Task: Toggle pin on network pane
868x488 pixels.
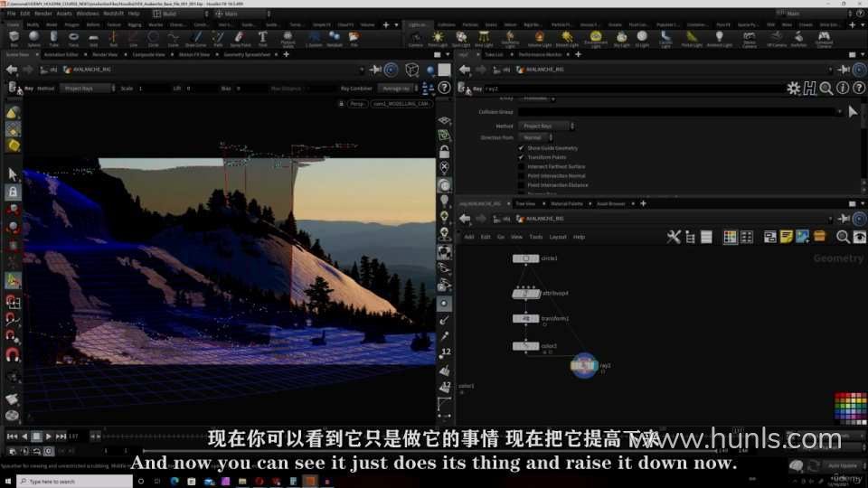Action: [x=844, y=219]
